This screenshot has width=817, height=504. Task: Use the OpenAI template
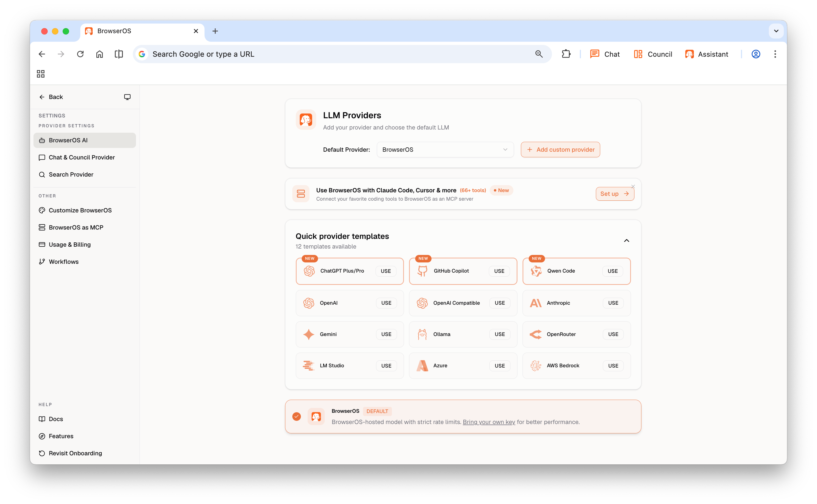[x=386, y=303]
